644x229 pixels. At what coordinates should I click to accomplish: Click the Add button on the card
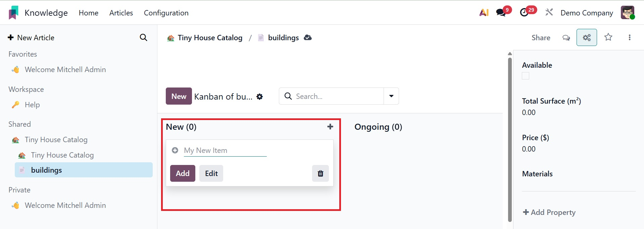click(x=183, y=173)
